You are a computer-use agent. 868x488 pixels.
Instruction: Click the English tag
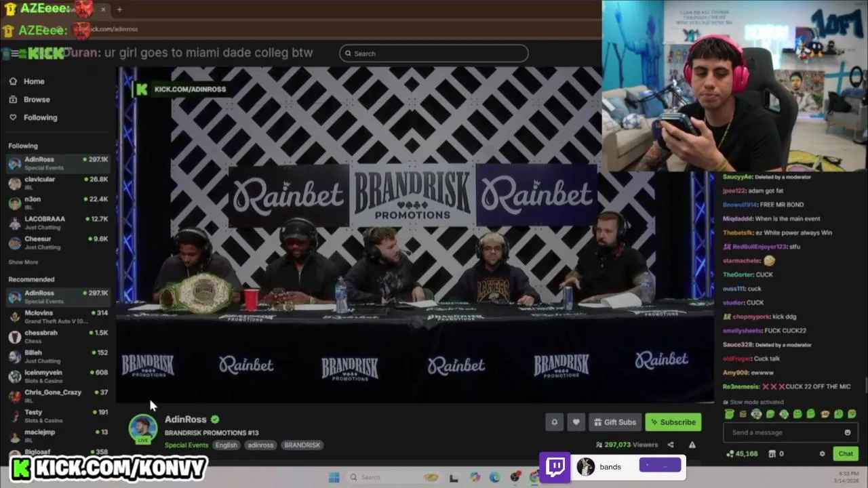226,445
